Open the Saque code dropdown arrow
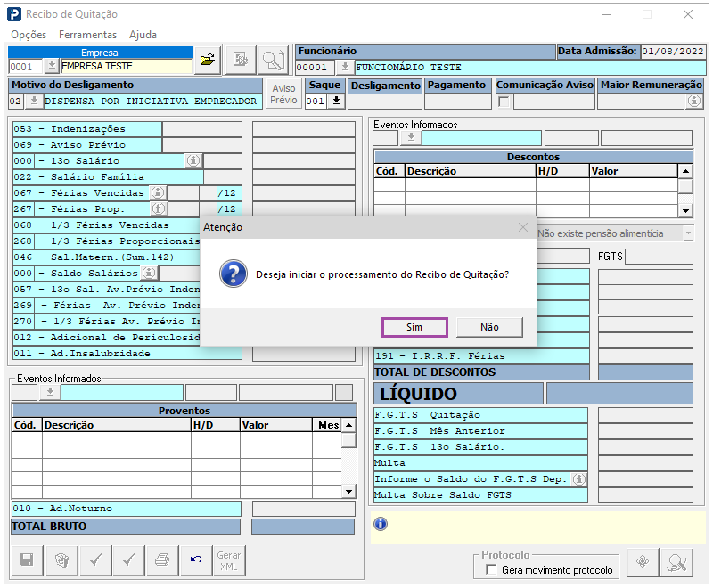This screenshot has height=588, width=713. (x=337, y=101)
